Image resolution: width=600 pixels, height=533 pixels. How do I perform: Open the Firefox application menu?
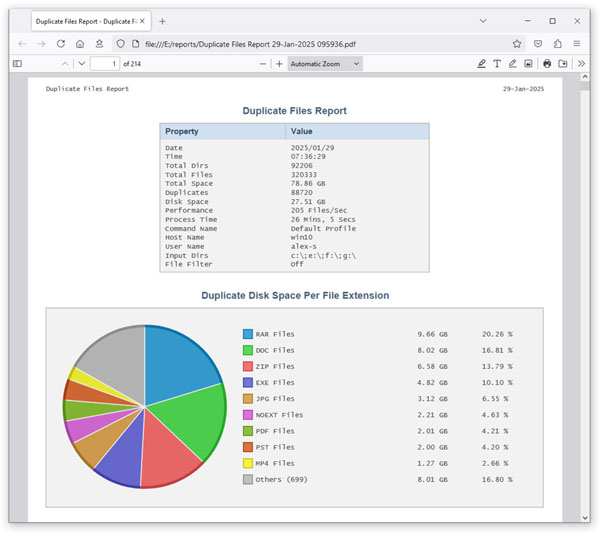tap(577, 44)
